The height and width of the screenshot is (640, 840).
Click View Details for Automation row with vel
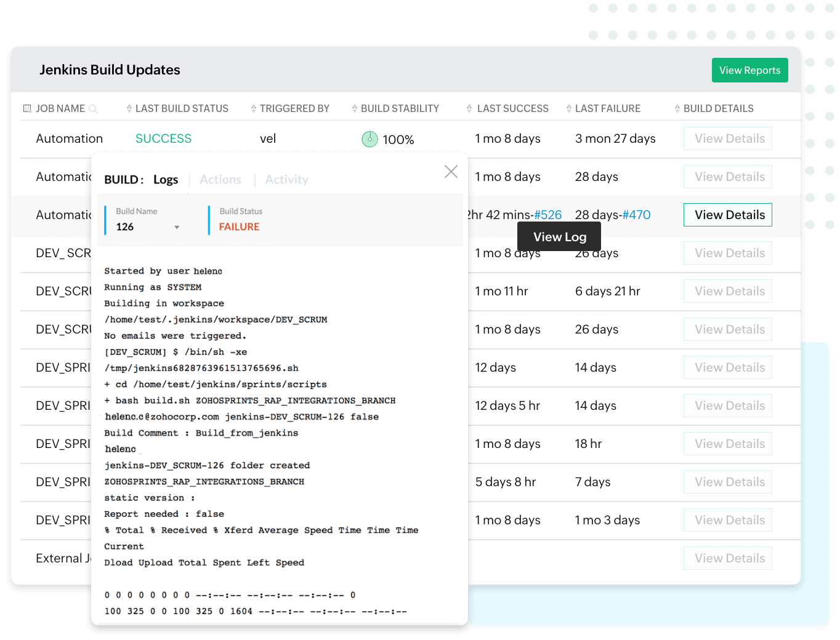click(728, 138)
